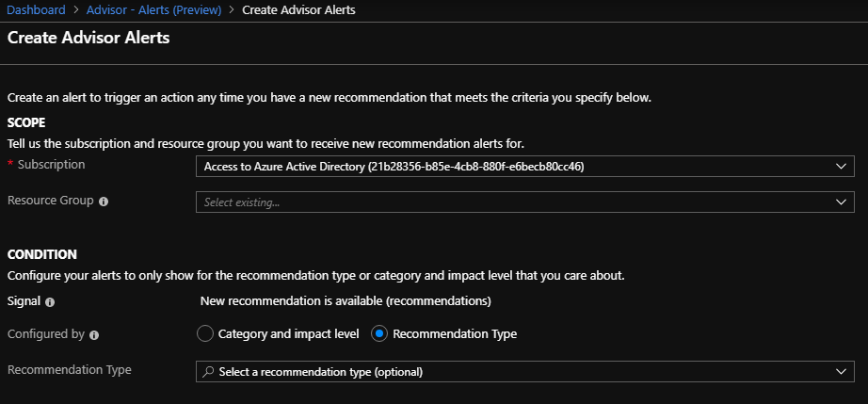Viewport: 868px width, 404px height.
Task: Click the SCOPE section heading
Action: pos(26,122)
